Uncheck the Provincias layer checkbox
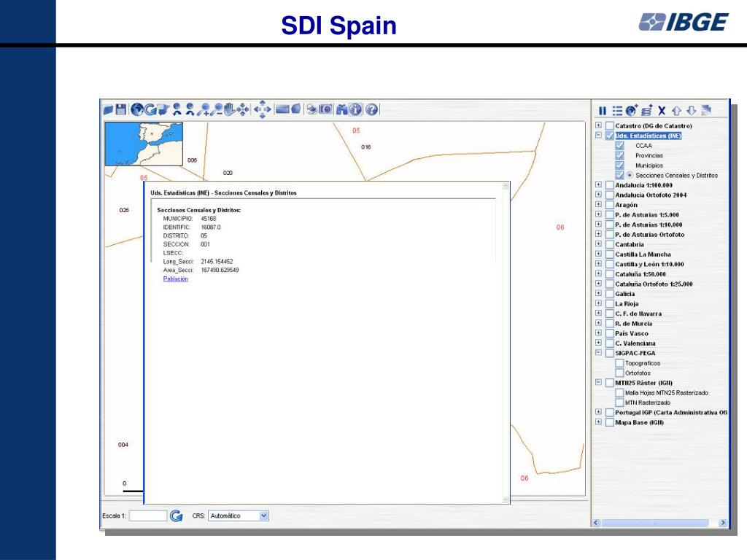Image resolution: width=747 pixels, height=560 pixels. coord(619,156)
